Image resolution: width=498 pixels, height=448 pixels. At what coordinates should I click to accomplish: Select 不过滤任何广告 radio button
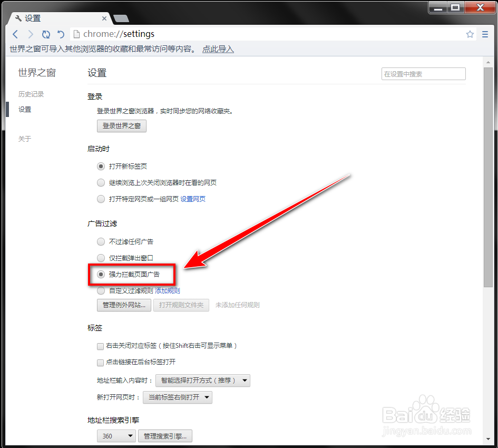pyautogui.click(x=101, y=241)
